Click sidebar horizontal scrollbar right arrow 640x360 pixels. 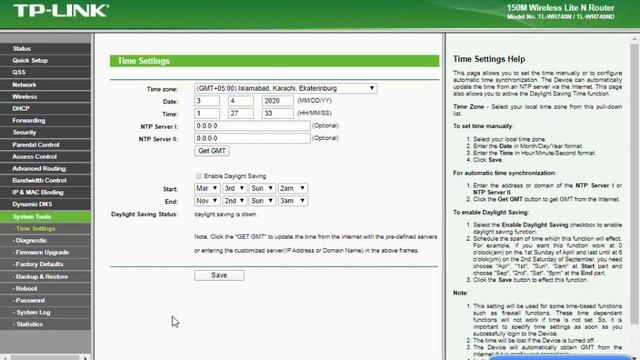[85, 358]
